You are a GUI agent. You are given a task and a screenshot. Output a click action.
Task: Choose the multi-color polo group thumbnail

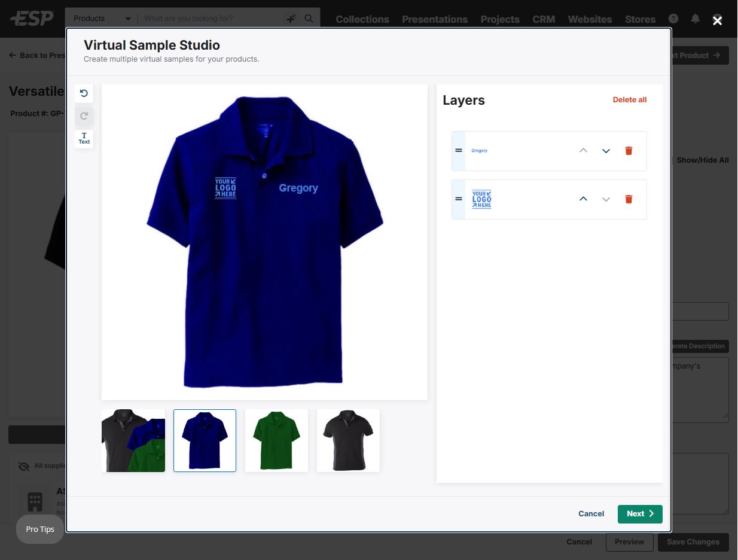coord(133,440)
